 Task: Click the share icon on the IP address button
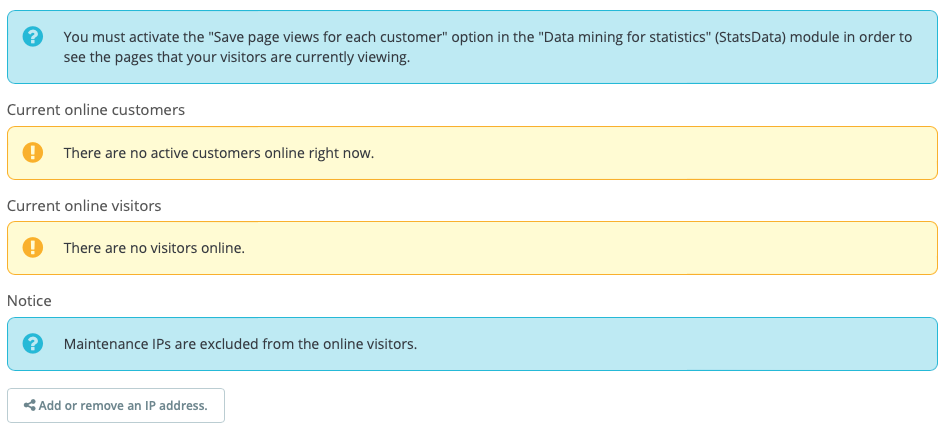(x=30, y=406)
